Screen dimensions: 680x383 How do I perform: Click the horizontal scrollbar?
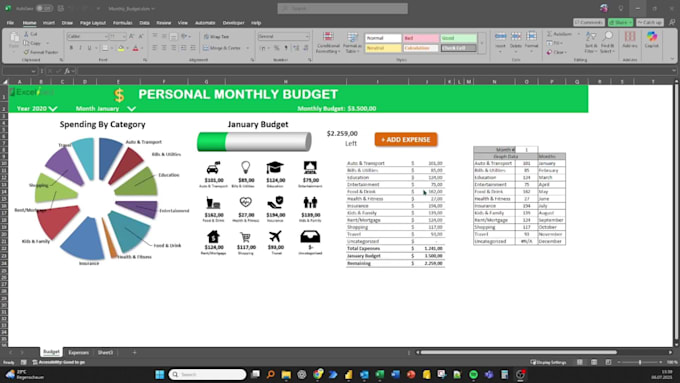tap(519, 352)
